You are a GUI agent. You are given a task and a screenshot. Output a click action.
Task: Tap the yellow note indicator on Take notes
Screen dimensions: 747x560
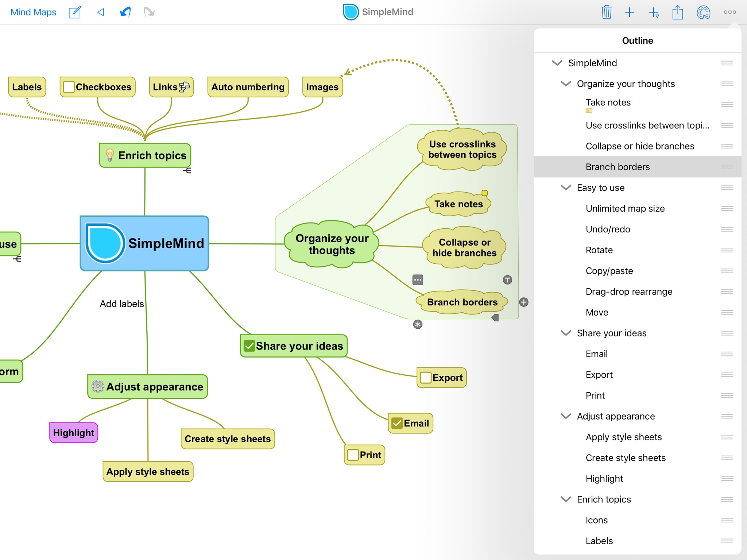coord(484,193)
